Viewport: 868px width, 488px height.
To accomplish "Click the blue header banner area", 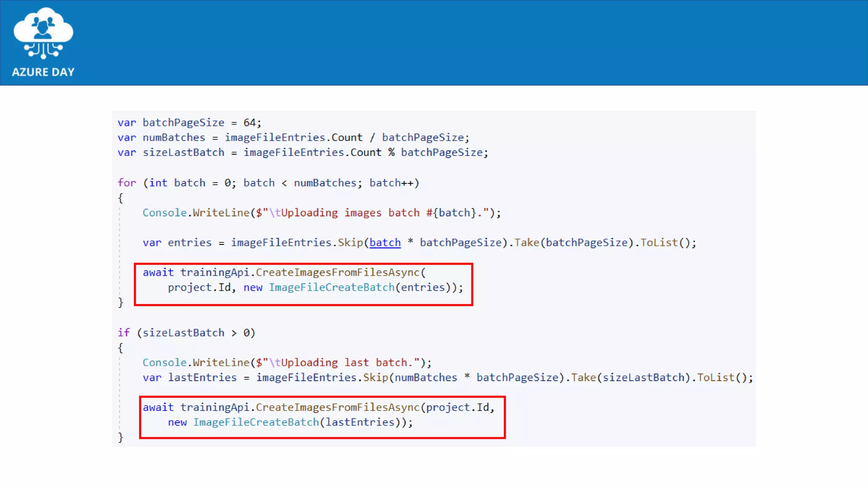I will pyautogui.click(x=466, y=42).
